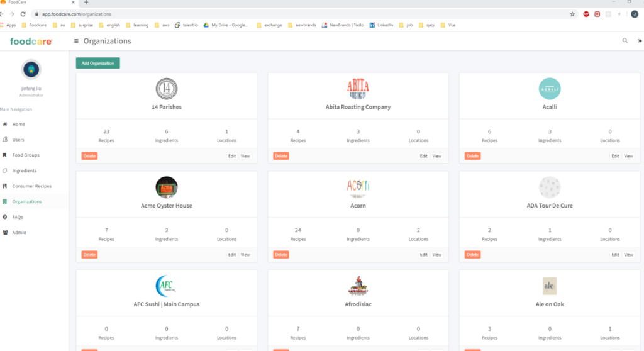Click the Acme Oyster House logo
This screenshot has height=351, width=644.
coord(166,187)
